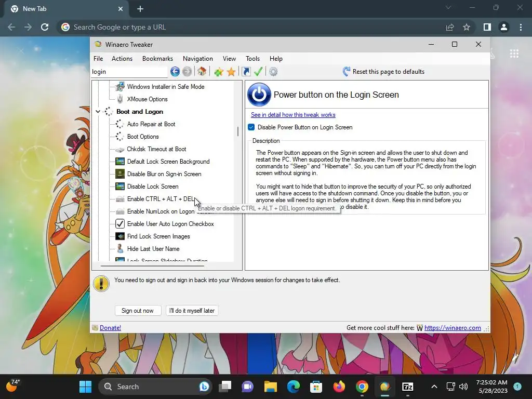Open the Windows Start button on taskbar
This screenshot has height=399, width=532.
click(86, 387)
